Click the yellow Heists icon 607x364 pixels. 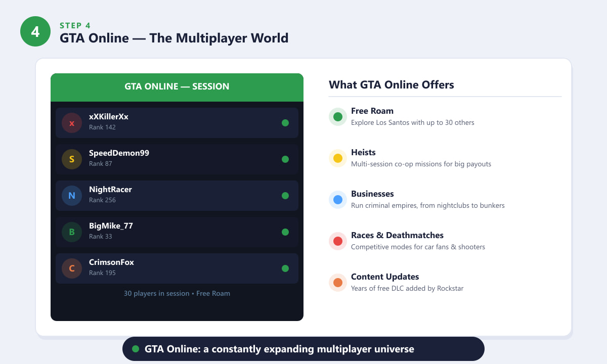click(x=338, y=158)
